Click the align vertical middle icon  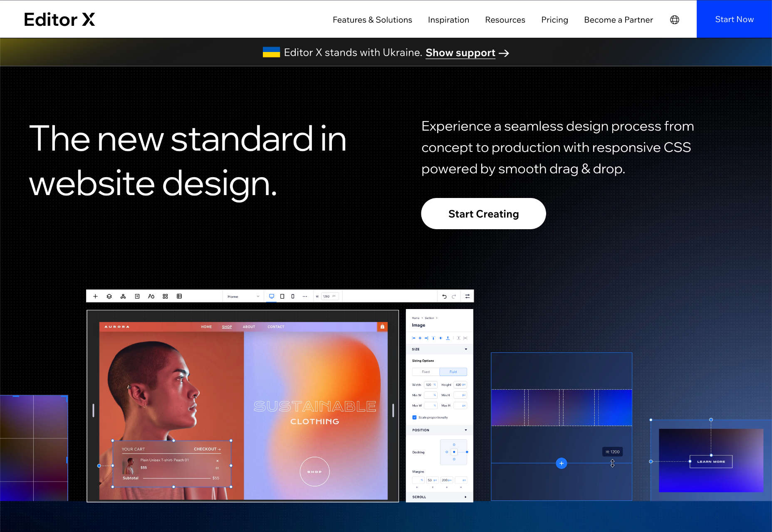(440, 338)
